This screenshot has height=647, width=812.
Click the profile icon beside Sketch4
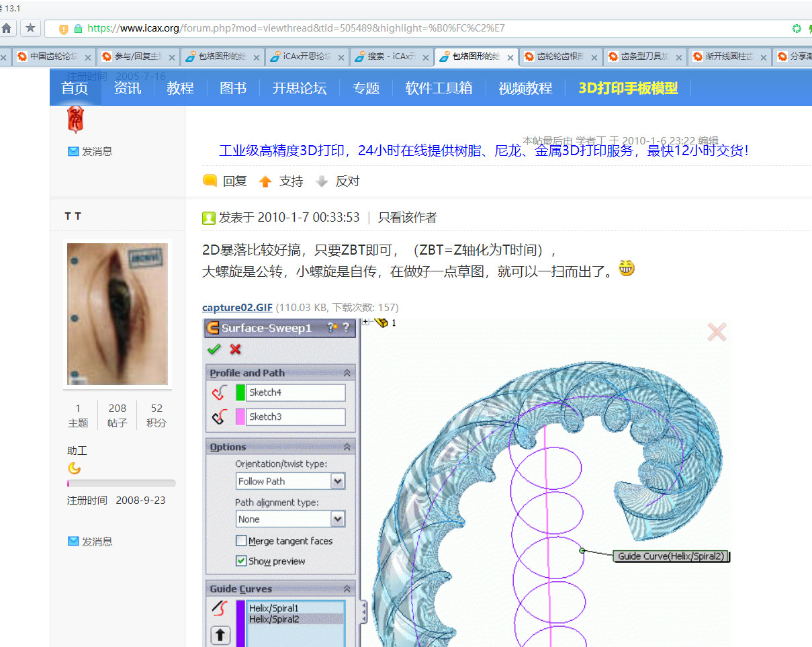(x=220, y=392)
